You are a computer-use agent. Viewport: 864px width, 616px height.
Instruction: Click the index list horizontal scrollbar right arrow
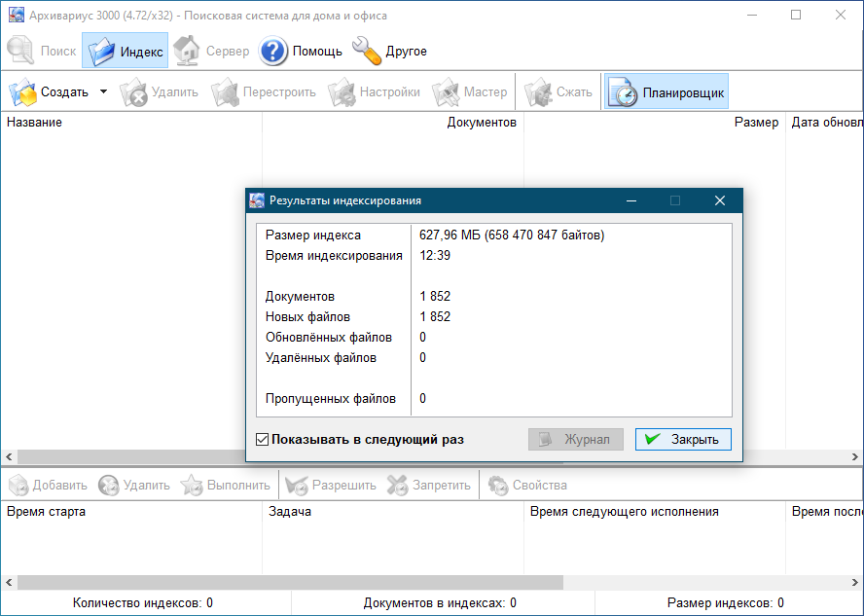click(x=855, y=456)
